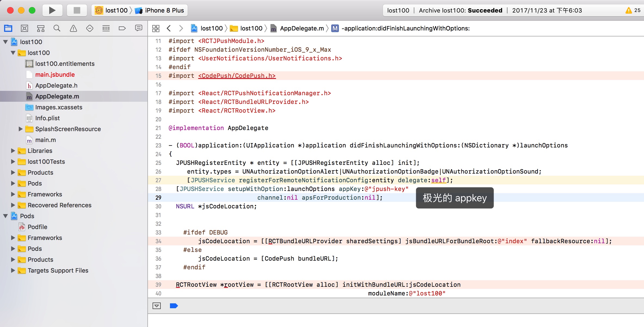Screen dimensions: 644x327
Task: Open the related items grid menu
Action: pyautogui.click(x=156, y=28)
